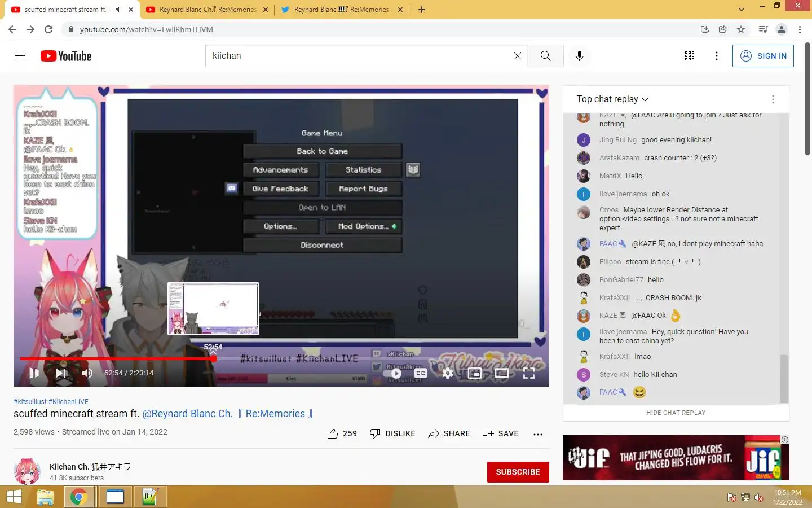Viewport: 812px width, 508px height.
Task: Mute the video volume
Action: point(87,373)
